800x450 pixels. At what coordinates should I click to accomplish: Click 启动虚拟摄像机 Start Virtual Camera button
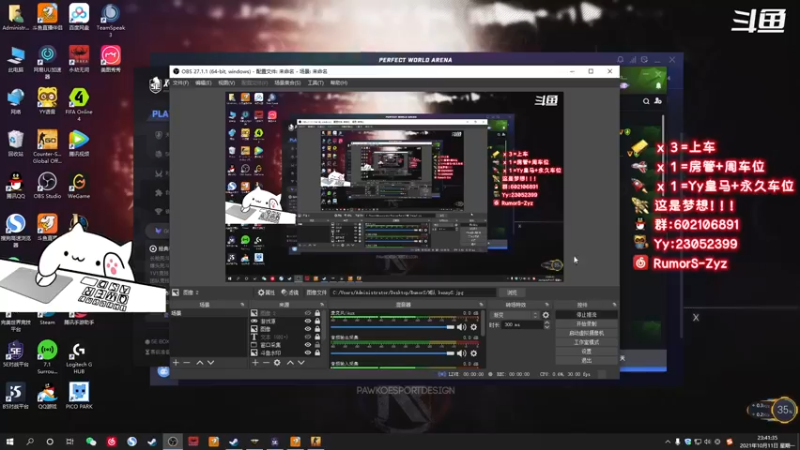pos(586,333)
